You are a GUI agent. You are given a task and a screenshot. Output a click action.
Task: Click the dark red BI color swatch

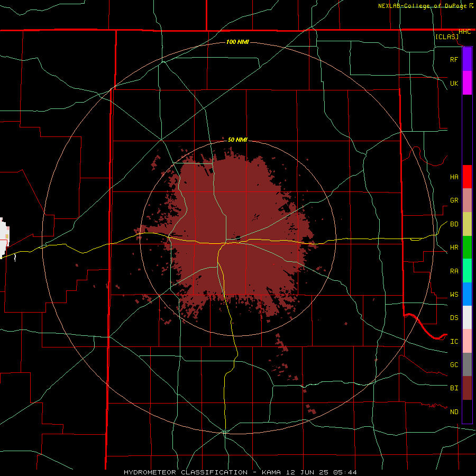[467, 388]
